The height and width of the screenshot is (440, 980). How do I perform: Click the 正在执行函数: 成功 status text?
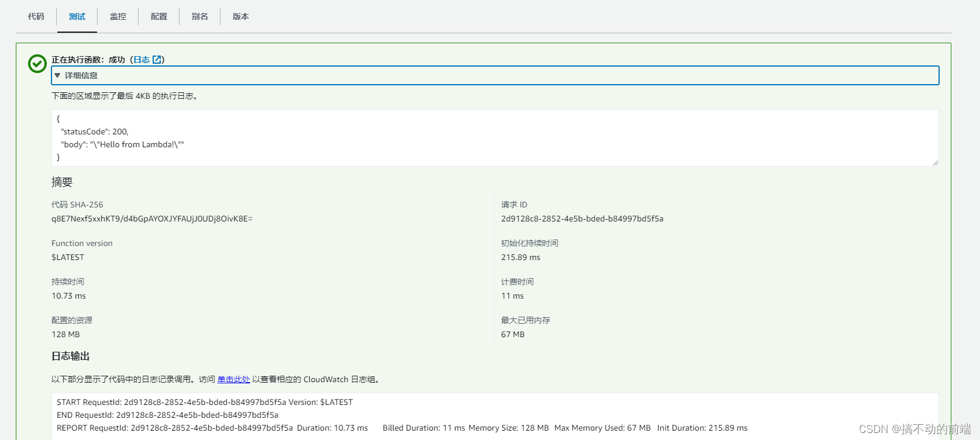[x=88, y=60]
